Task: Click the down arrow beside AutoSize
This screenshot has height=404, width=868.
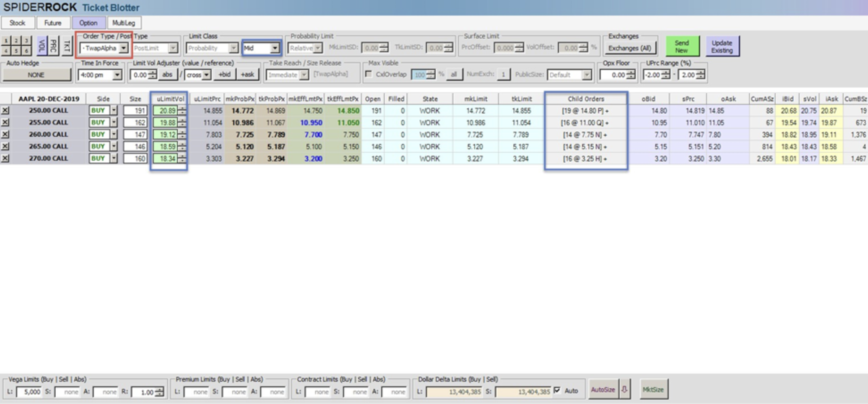Action: [625, 389]
